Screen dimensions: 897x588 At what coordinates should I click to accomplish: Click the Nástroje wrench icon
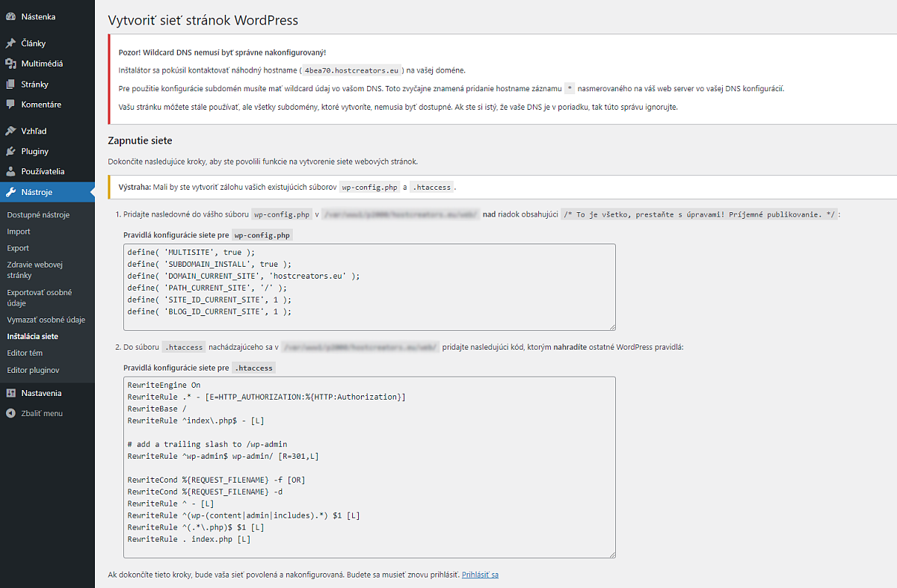pyautogui.click(x=10, y=192)
